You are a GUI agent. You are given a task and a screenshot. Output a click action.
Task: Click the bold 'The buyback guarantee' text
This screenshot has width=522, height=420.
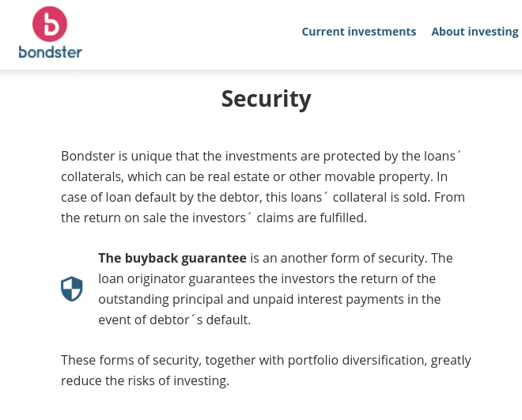(172, 259)
